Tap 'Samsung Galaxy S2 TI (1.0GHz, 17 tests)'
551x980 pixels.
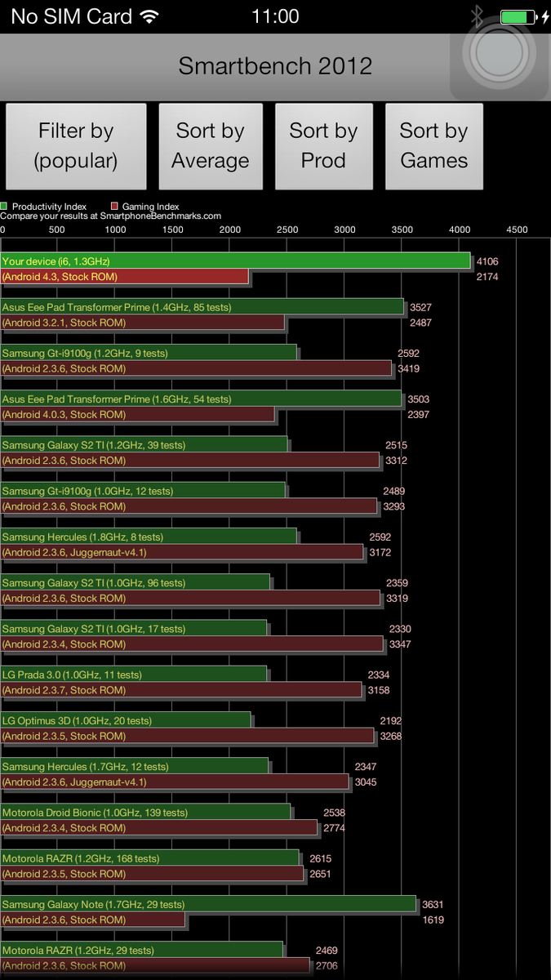point(133,629)
